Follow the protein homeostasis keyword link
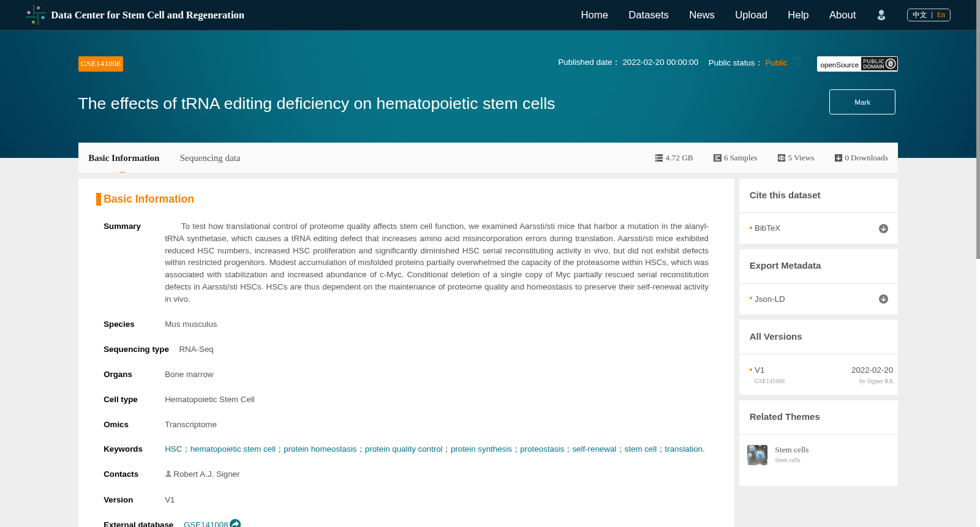980x527 pixels. pyautogui.click(x=320, y=449)
